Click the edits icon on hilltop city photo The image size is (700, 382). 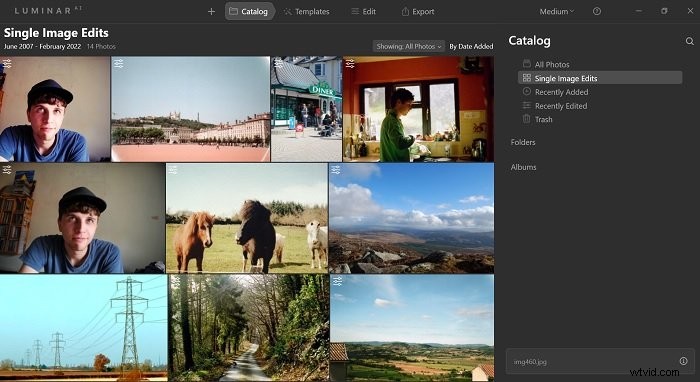(x=118, y=64)
